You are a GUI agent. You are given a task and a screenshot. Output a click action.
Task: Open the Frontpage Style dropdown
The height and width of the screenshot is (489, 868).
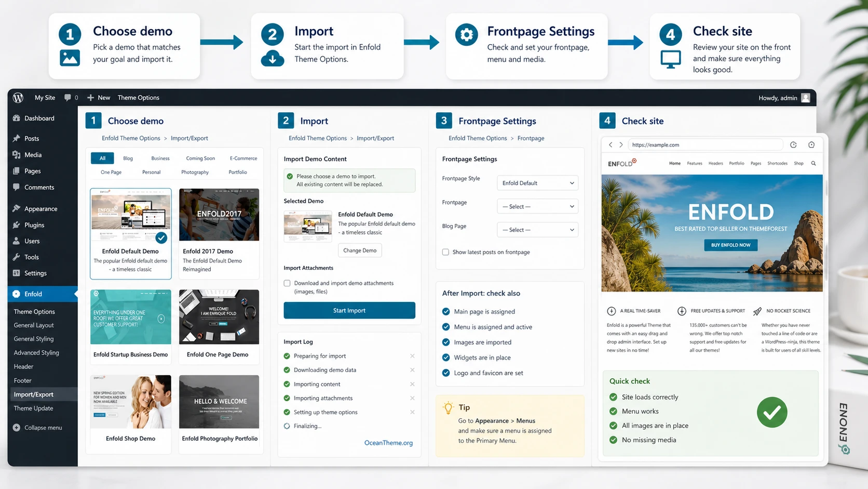point(537,183)
